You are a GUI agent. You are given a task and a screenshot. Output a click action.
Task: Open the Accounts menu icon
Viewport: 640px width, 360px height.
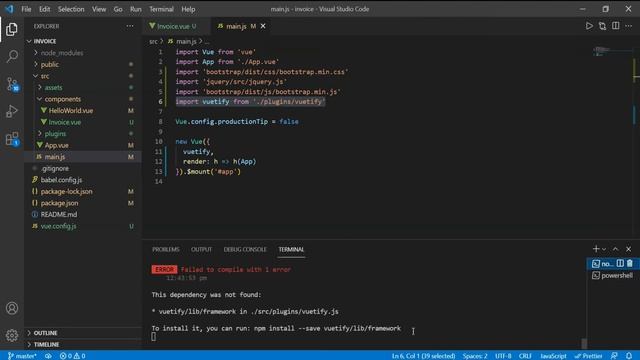click(12, 308)
